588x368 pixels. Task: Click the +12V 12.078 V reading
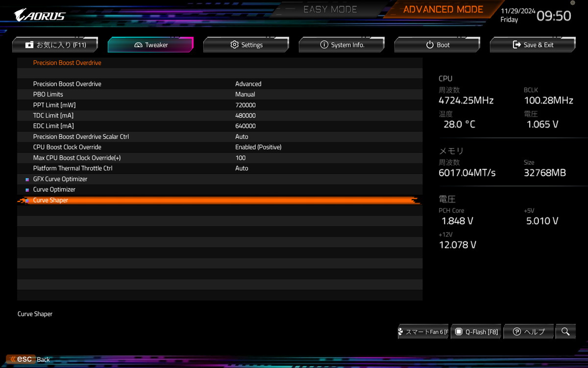458,245
